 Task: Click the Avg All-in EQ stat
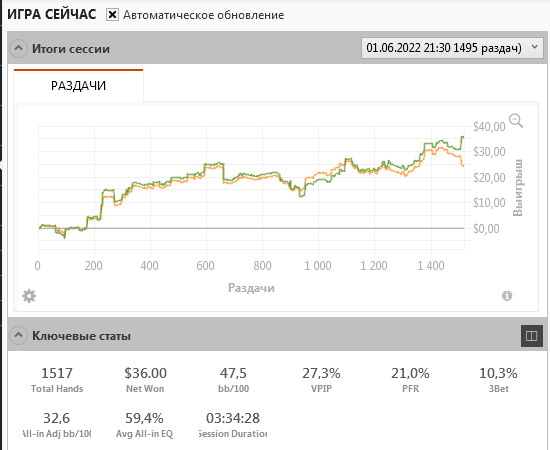145,424
